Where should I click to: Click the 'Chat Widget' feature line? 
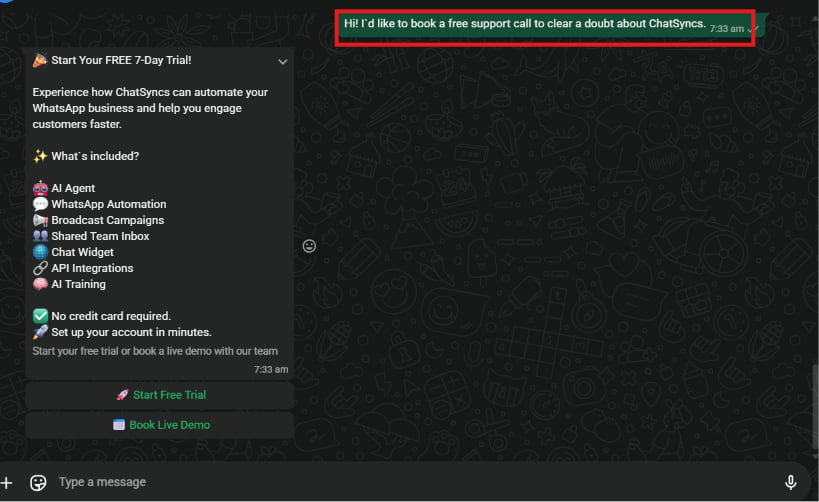[73, 252]
